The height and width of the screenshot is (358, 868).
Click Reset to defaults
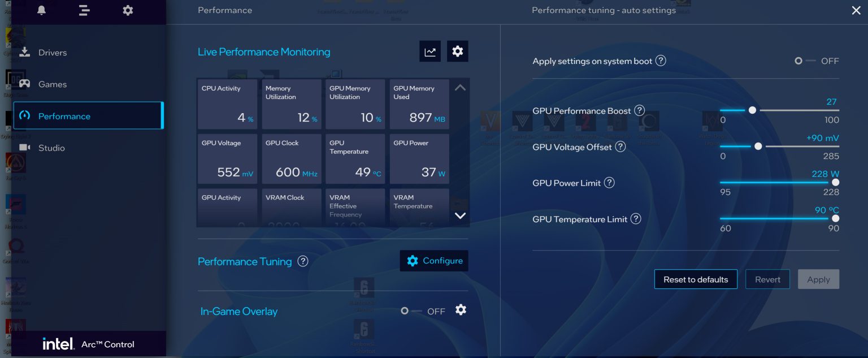[696, 279]
